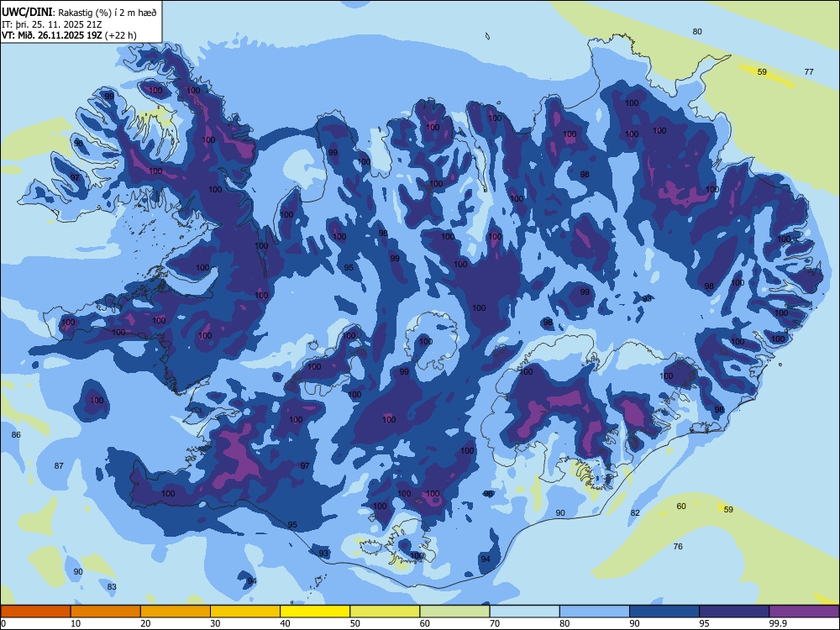Screen dimensions: 840x630
Task: Select the 'IT: þri. 25. 11. 2025 21Z' line
Action: point(52,24)
